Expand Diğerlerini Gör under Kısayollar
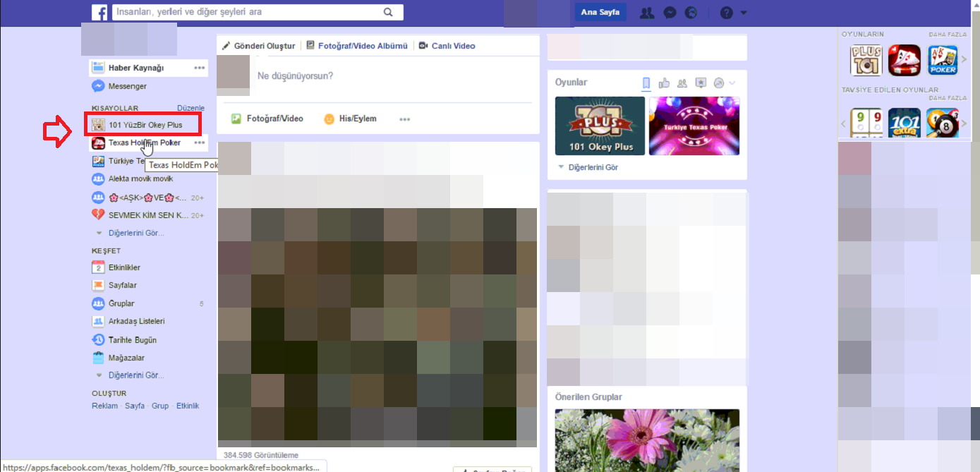The height and width of the screenshot is (472, 980). coord(131,233)
